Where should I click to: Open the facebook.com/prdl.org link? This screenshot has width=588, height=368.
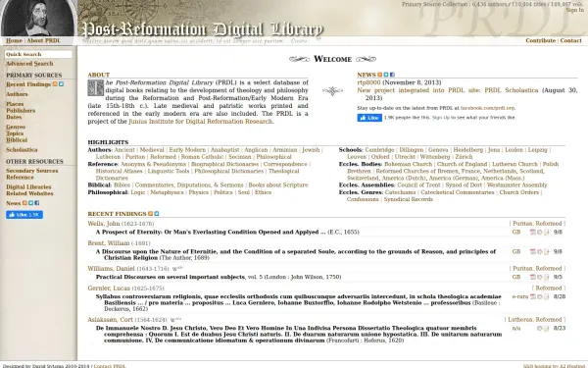coord(487,108)
